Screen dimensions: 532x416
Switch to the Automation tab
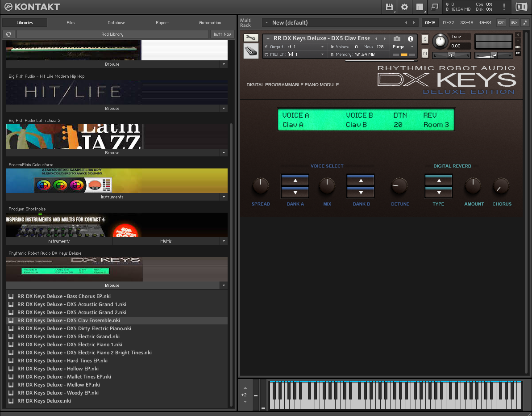(210, 23)
